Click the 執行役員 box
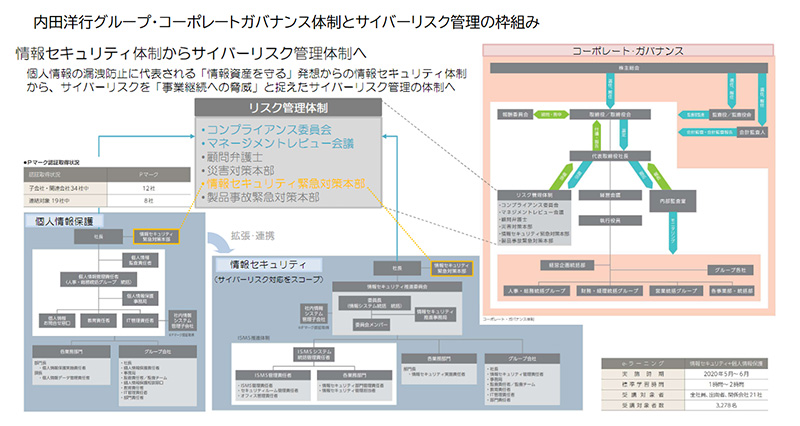This screenshot has height=426, width=800. click(610, 220)
